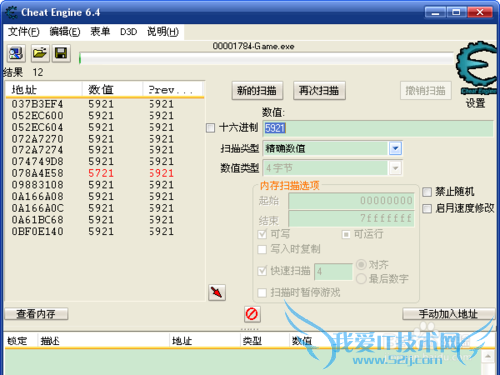This screenshot has width=500, height=375.
Task: Click the 撤销扫描 button
Action: click(x=426, y=91)
